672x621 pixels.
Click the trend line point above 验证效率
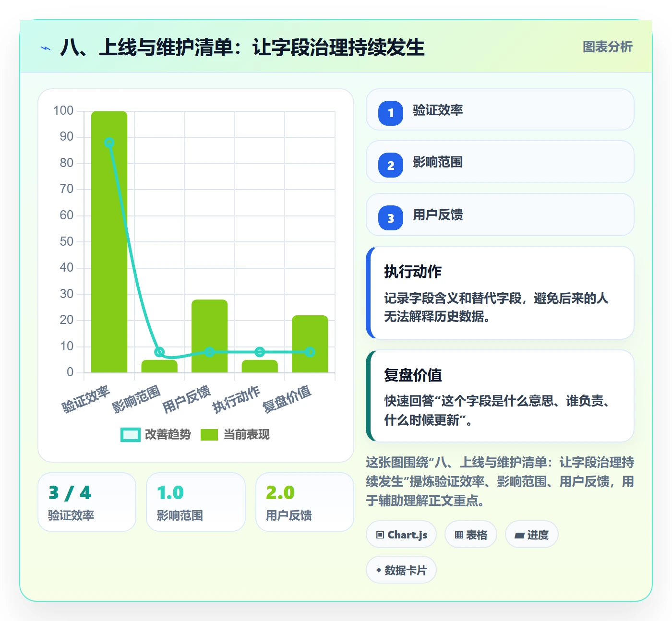click(109, 143)
